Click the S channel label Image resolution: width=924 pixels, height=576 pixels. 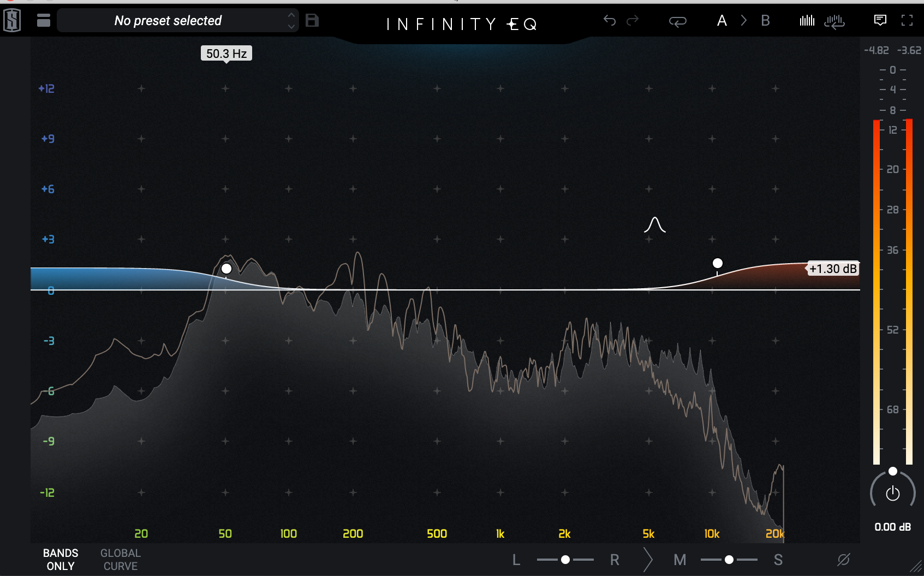[778, 560]
